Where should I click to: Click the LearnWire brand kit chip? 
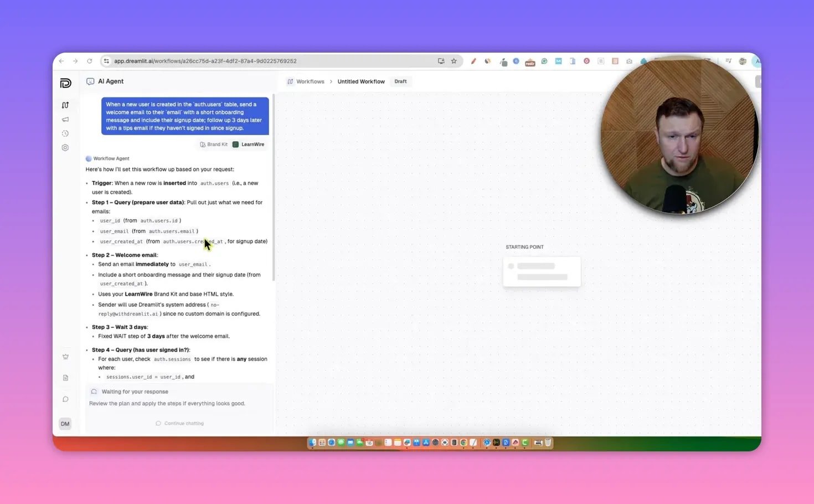(x=248, y=145)
